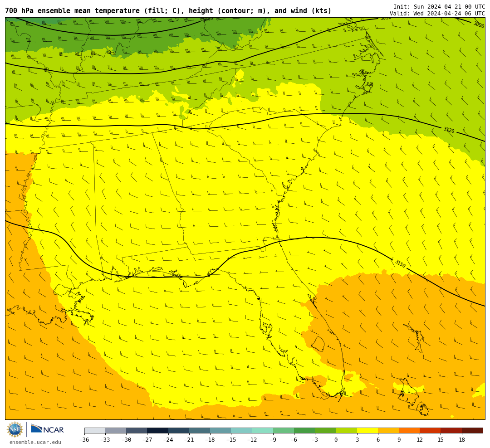This screenshot has width=490, height=448.
Task: Click the darkest navy swatch between -27 and -24
Action: (158, 431)
